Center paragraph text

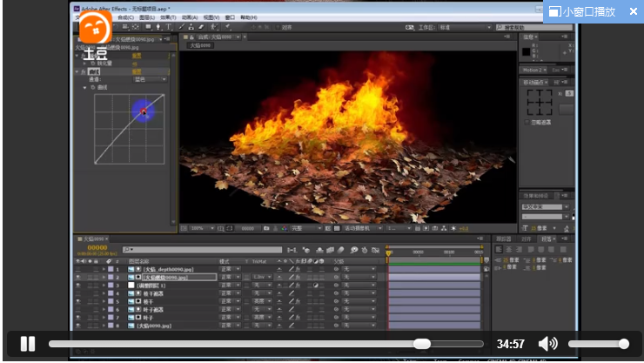tap(509, 249)
